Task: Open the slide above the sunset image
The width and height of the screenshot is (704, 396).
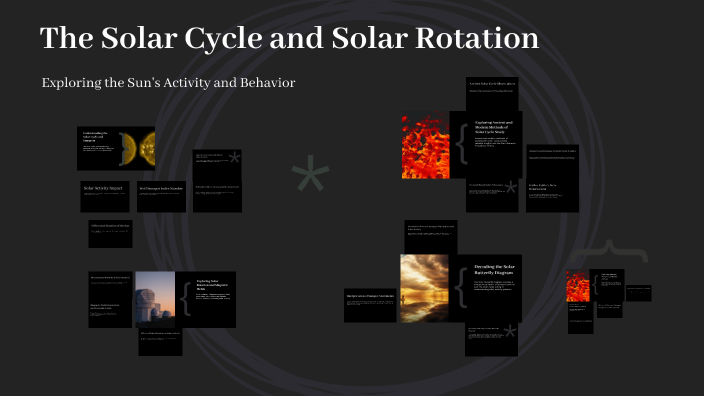Action: point(431,237)
